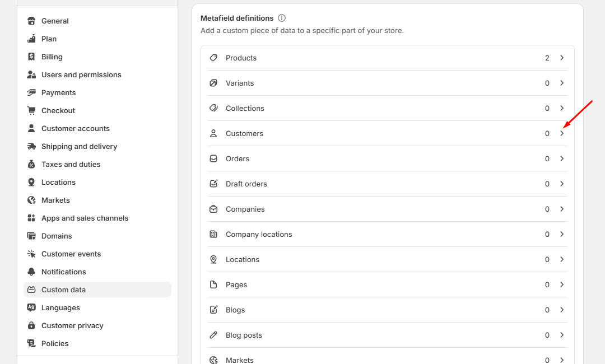Click the Notifications bell icon

coord(31,272)
